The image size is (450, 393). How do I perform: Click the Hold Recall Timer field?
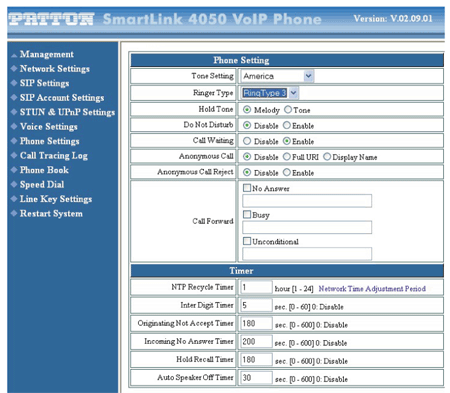[x=256, y=359]
